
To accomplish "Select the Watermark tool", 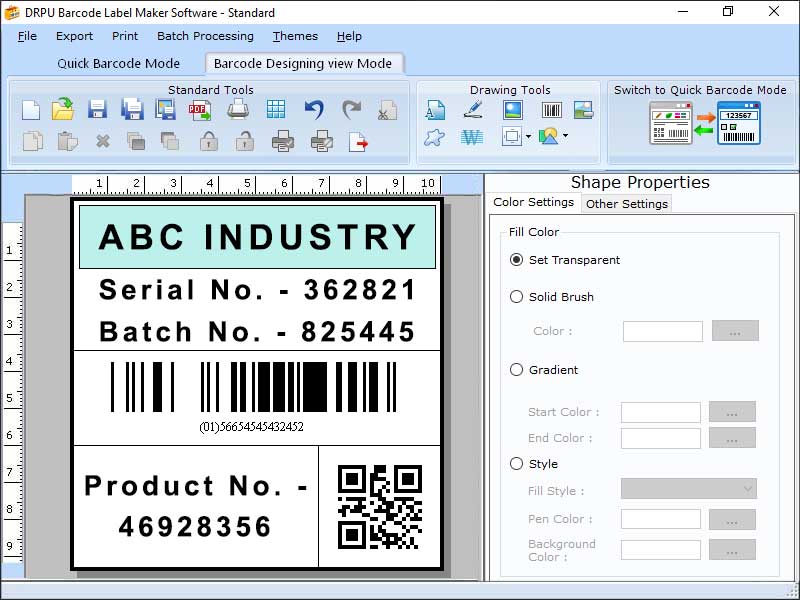I will pos(473,136).
